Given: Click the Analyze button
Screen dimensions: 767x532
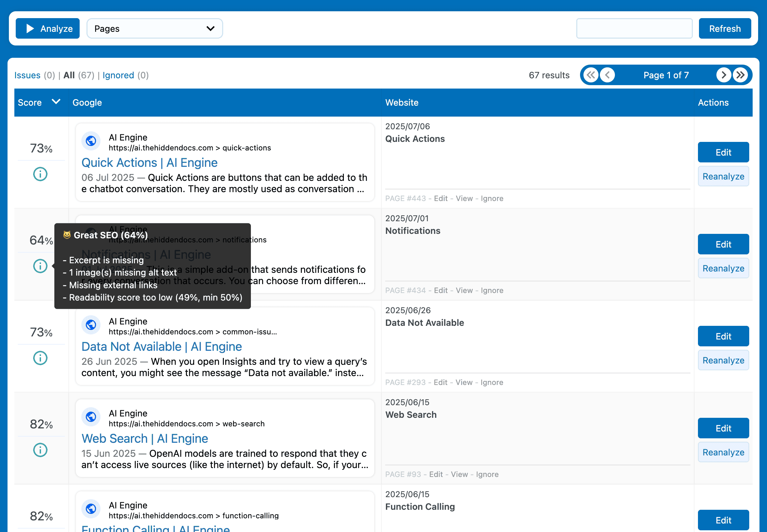Looking at the screenshot, I should [48, 28].
